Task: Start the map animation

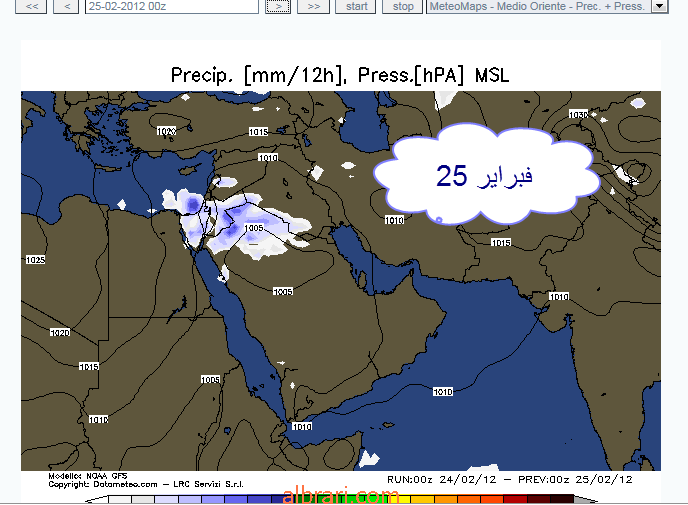Action: pos(355,7)
